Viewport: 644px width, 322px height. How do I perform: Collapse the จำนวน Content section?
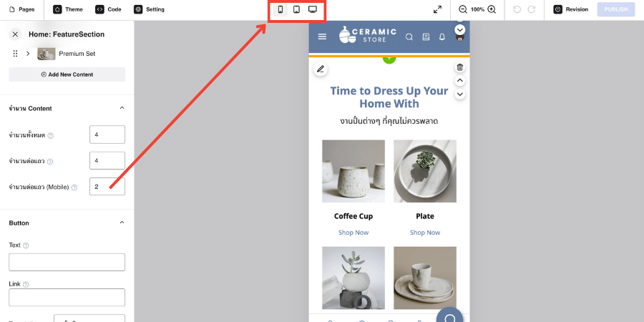click(x=122, y=108)
